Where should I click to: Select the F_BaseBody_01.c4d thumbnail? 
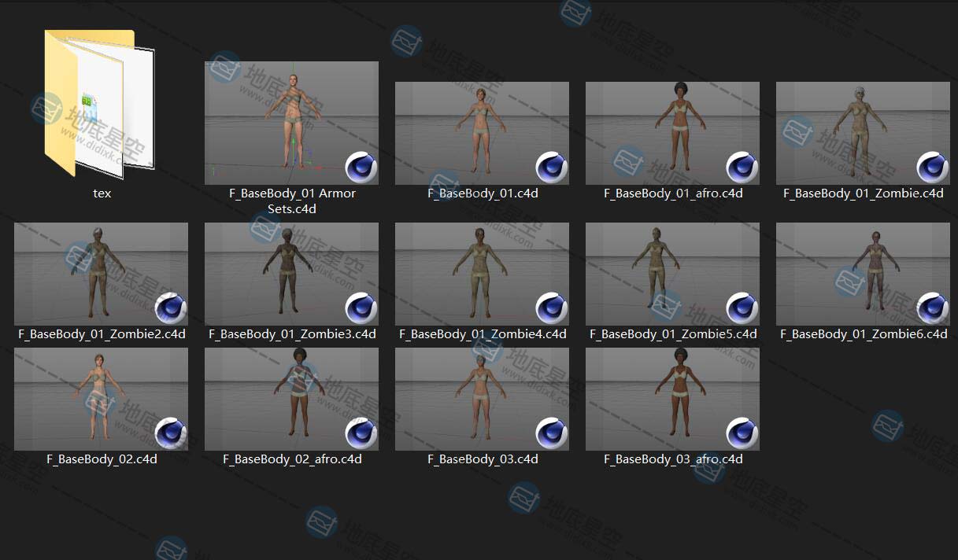pos(482,133)
